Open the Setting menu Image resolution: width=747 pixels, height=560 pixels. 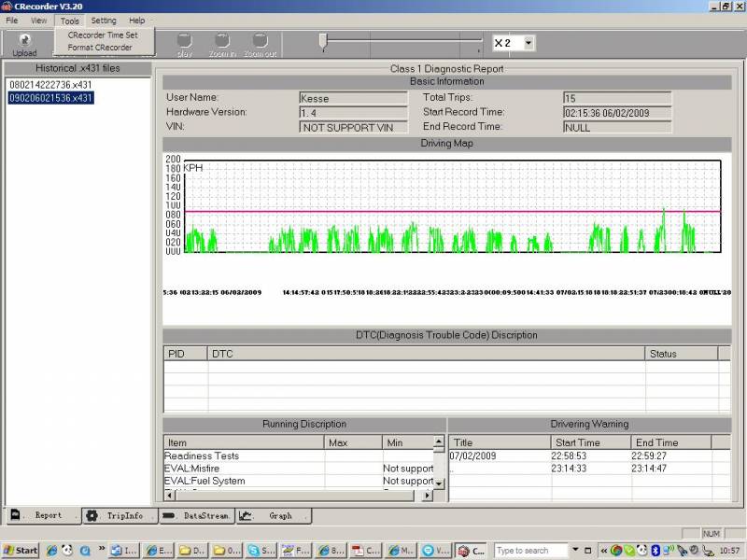104,20
